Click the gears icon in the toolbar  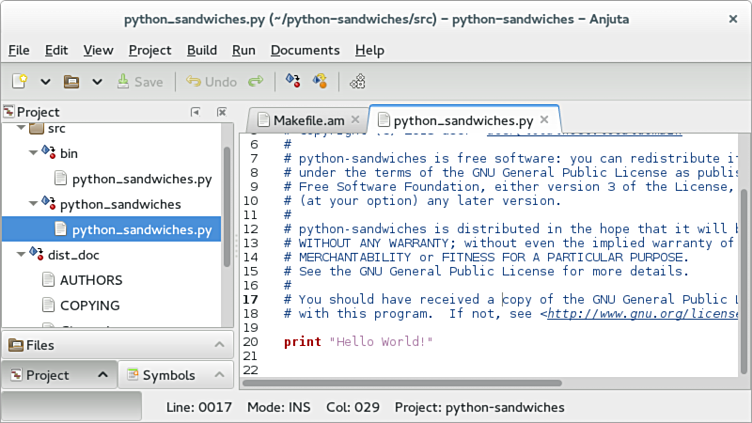pyautogui.click(x=357, y=81)
